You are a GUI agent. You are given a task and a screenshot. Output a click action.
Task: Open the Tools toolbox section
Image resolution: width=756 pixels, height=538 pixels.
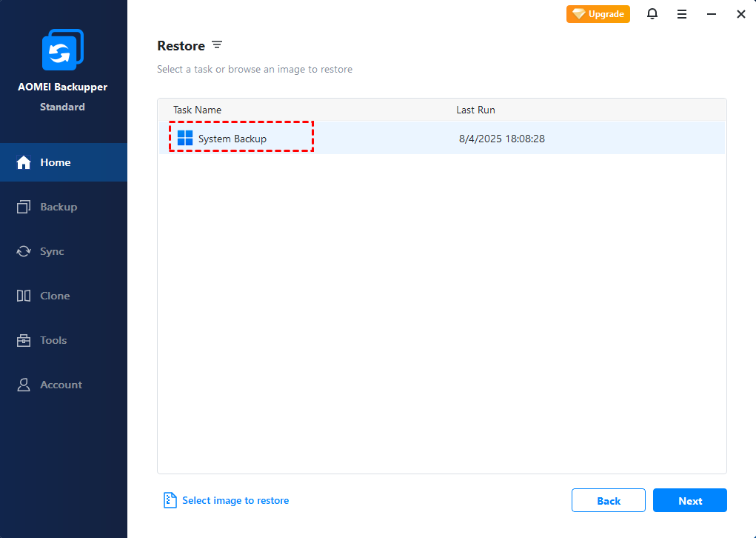(x=53, y=340)
